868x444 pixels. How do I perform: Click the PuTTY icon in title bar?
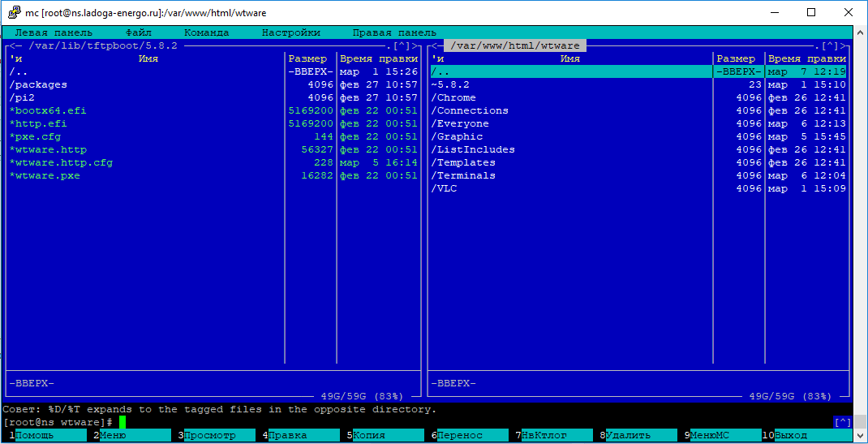click(x=13, y=13)
